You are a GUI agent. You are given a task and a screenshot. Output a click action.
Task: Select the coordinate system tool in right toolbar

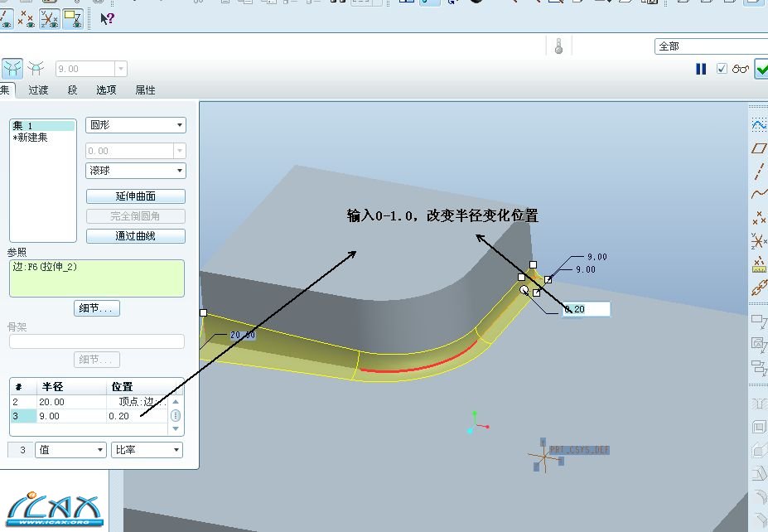pyautogui.click(x=758, y=241)
